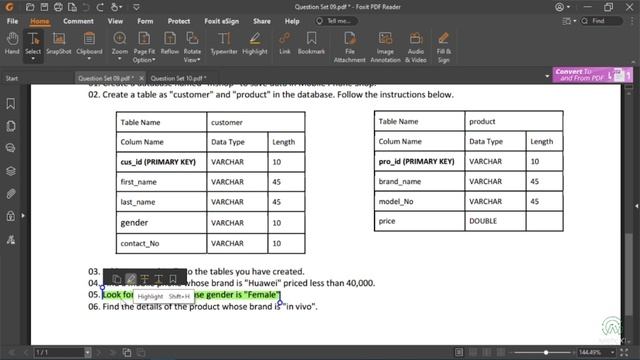Open the Attachments side panel

click(x=11, y=193)
